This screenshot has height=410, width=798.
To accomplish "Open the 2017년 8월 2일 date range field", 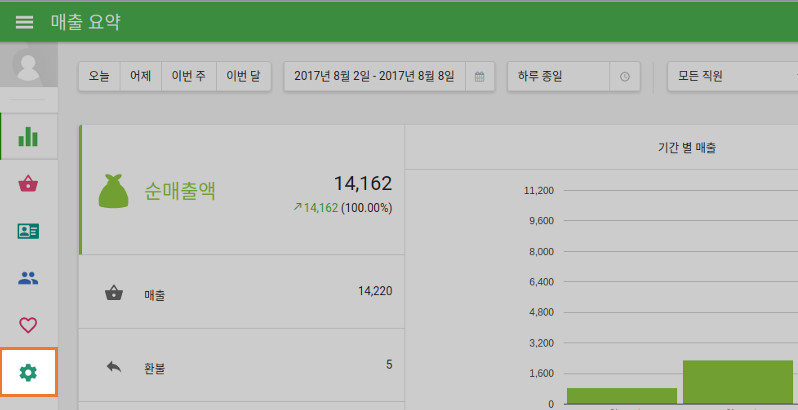I will tap(375, 77).
